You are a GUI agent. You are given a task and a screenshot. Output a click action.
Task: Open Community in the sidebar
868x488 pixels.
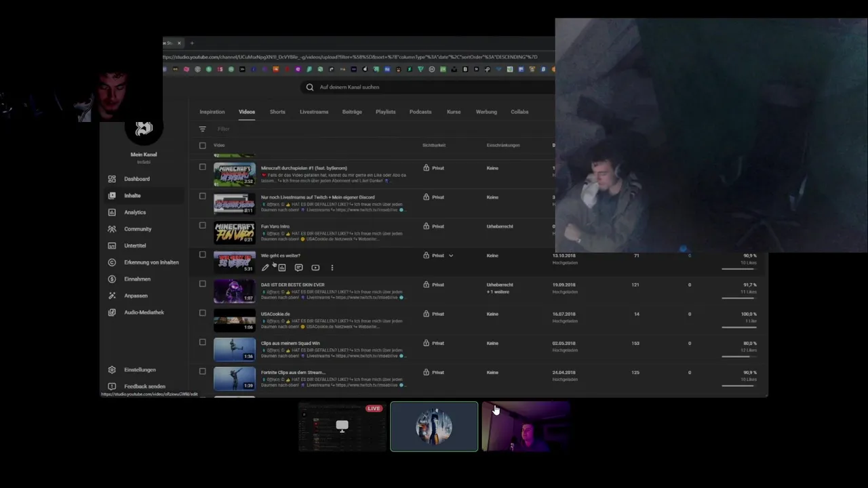click(x=137, y=229)
